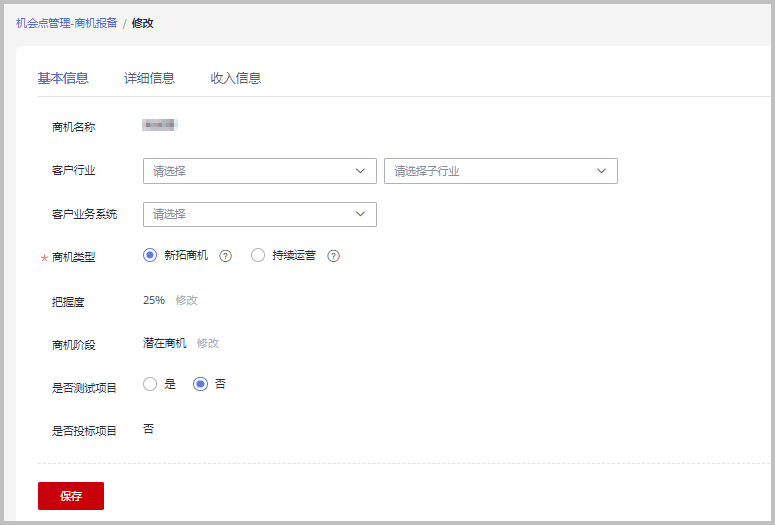
Task: Click the blurred 商机名称 value
Action: pos(160,125)
